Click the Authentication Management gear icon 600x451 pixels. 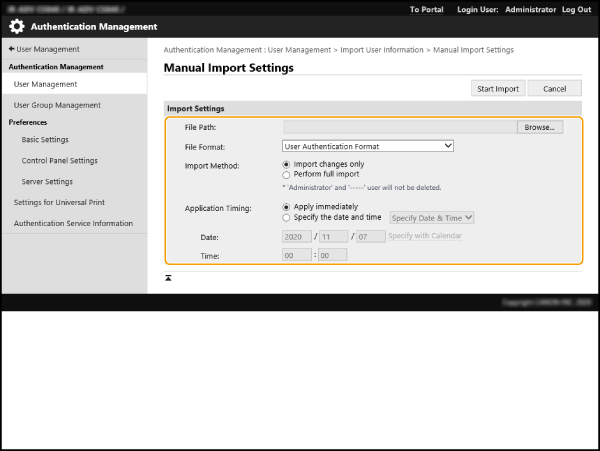17,27
